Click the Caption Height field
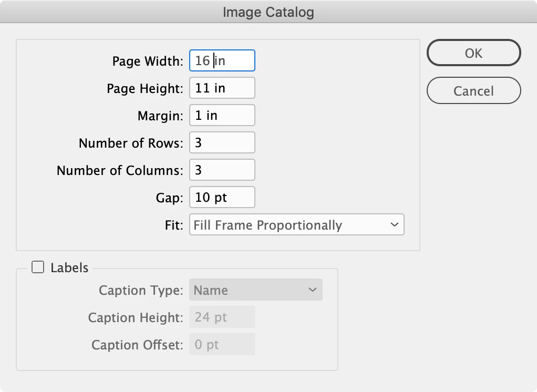The image size is (537, 392). (222, 317)
